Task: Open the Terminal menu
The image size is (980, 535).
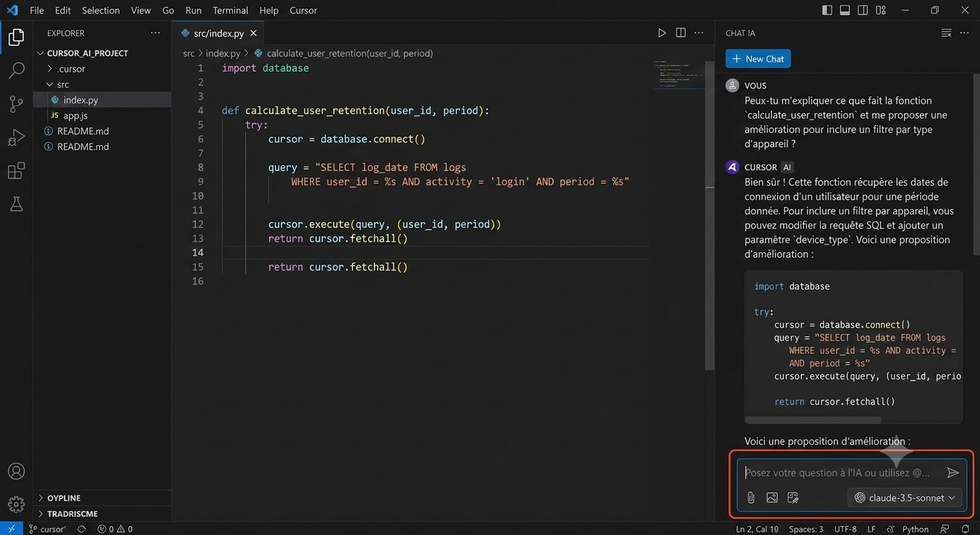Action: coord(230,10)
